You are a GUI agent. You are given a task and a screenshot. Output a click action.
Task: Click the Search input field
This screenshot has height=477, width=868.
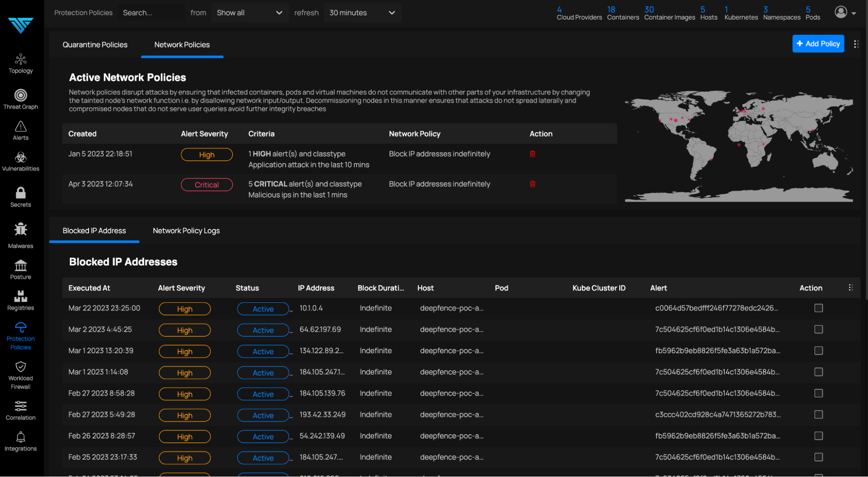(x=151, y=13)
